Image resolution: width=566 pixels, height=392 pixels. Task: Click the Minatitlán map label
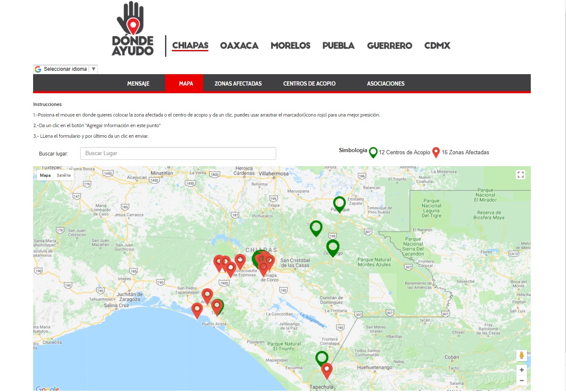162,173
